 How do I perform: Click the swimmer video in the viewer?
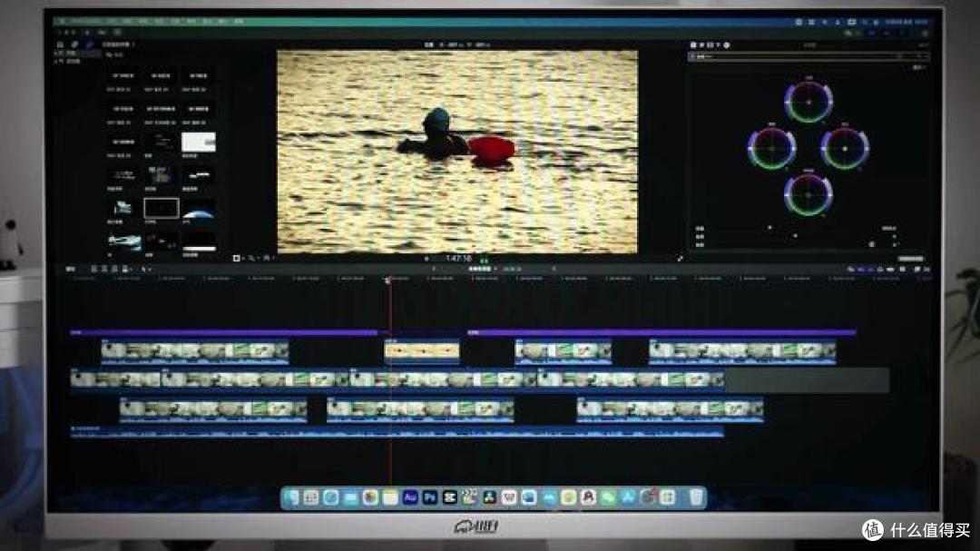coord(457,152)
